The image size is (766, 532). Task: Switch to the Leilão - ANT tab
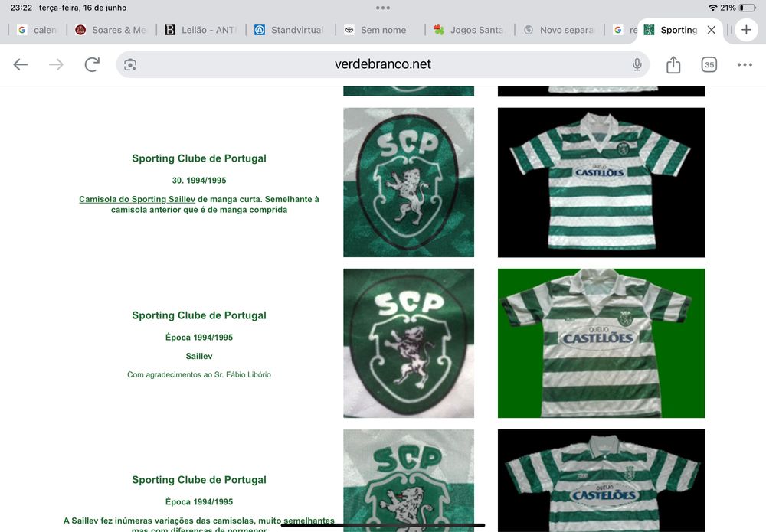point(201,30)
